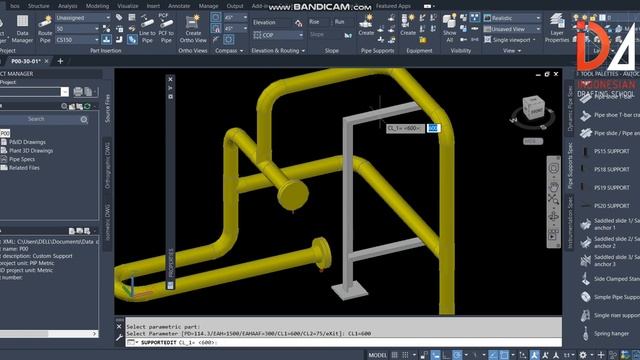Toggle snap mode in status bar

405,355
